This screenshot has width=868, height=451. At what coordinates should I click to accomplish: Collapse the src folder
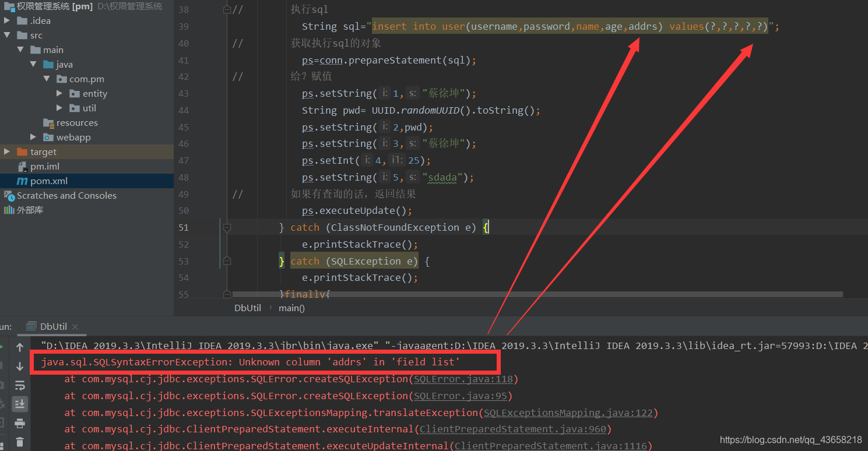point(7,36)
